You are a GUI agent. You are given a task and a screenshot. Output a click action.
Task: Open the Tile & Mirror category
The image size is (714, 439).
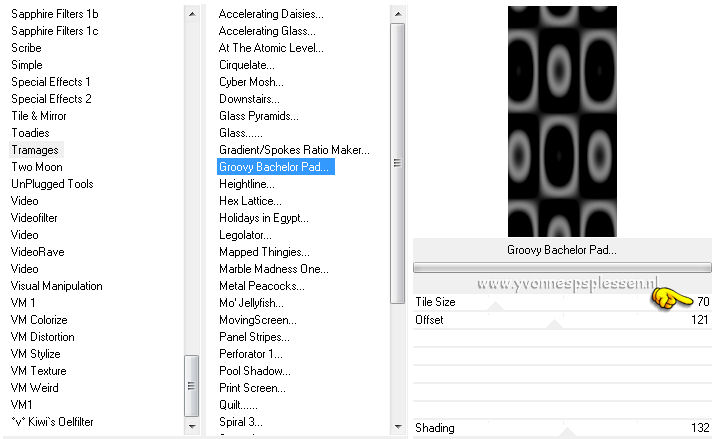click(39, 116)
